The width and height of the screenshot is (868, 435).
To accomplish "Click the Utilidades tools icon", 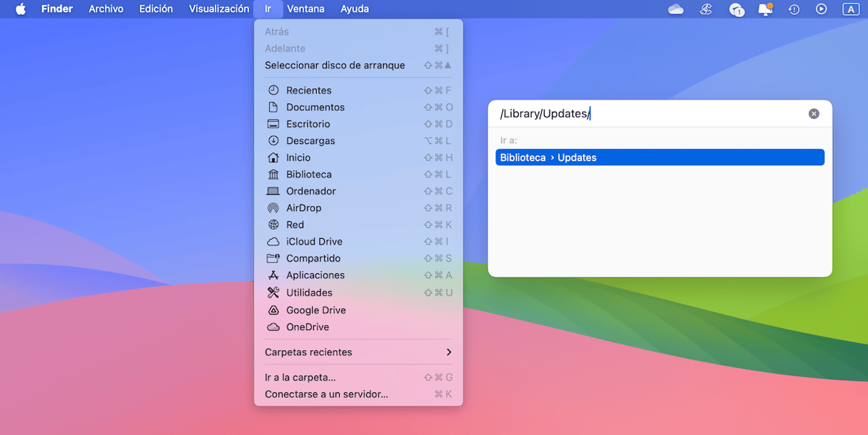I will coord(273,292).
